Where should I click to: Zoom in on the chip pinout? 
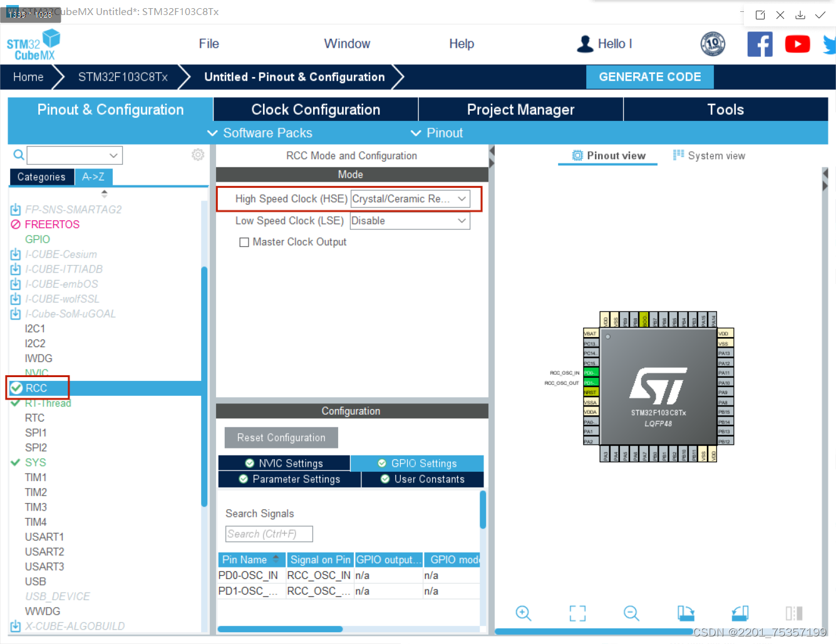524,613
